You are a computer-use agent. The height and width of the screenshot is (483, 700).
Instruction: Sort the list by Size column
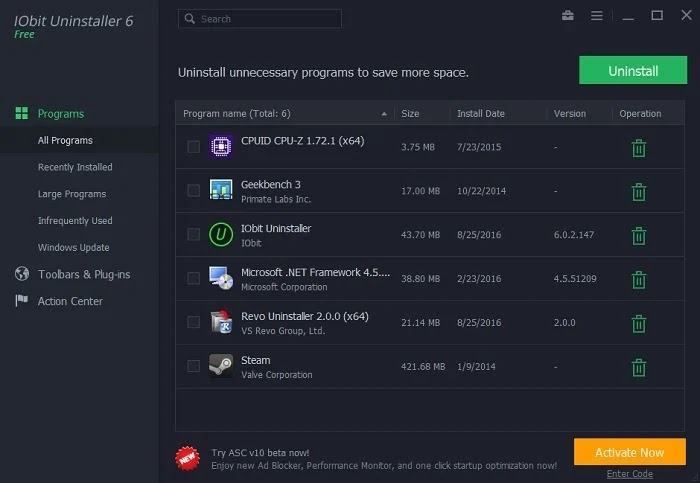(x=410, y=113)
